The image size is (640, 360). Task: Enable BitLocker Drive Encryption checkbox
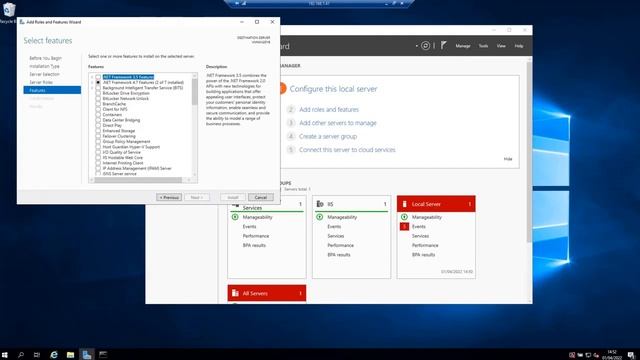pos(98,93)
